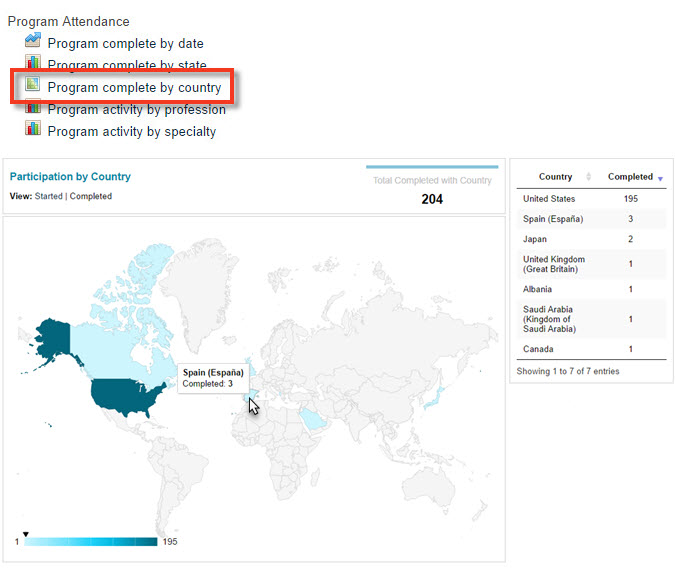Click the bar chart icon for Program complete by state
The height and width of the screenshot is (575, 675).
pyautogui.click(x=33, y=62)
